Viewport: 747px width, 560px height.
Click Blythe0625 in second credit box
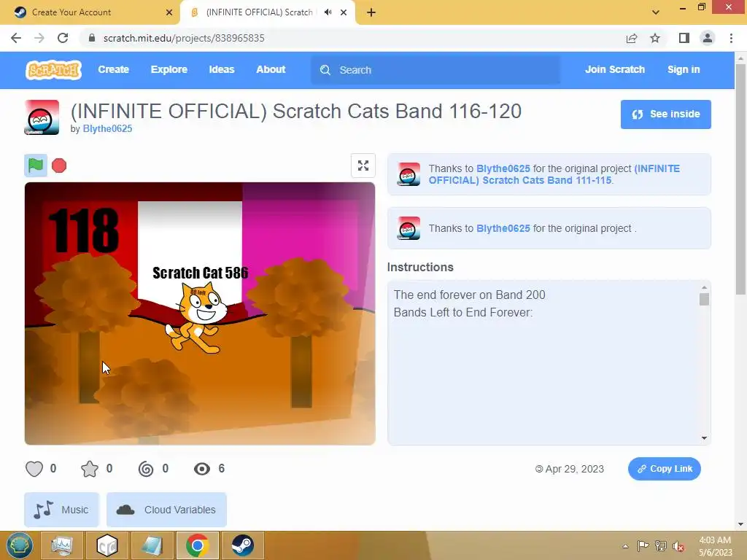(503, 228)
